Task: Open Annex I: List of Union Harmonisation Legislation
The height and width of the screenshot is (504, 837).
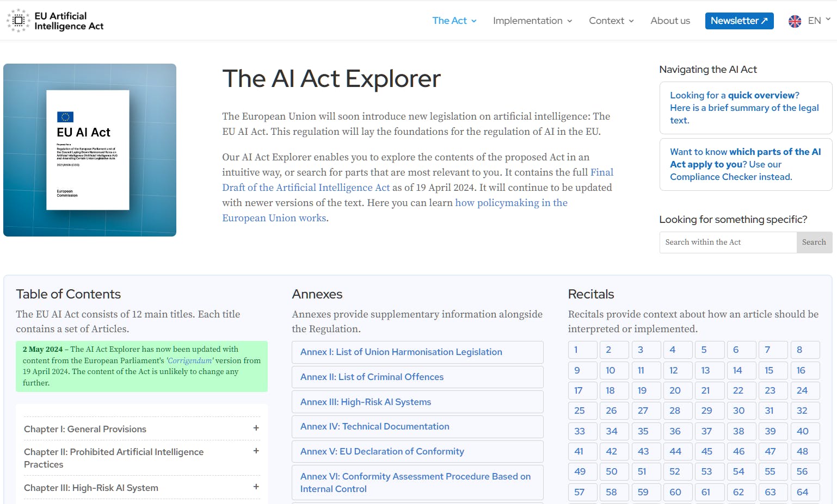Action: click(417, 352)
